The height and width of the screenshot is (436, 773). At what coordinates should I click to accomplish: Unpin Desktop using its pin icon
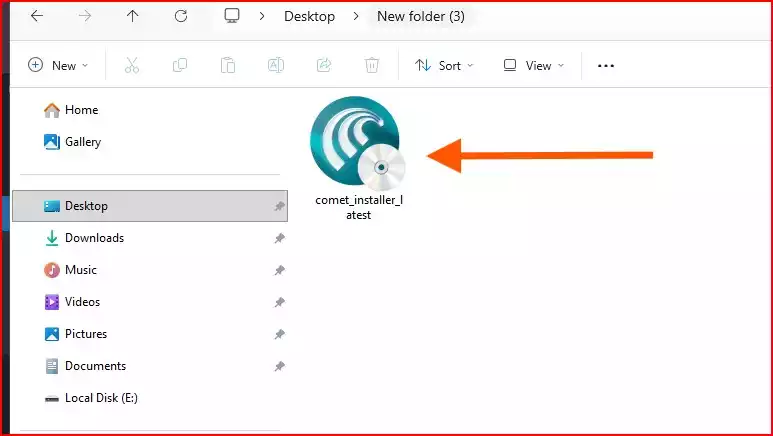point(280,206)
